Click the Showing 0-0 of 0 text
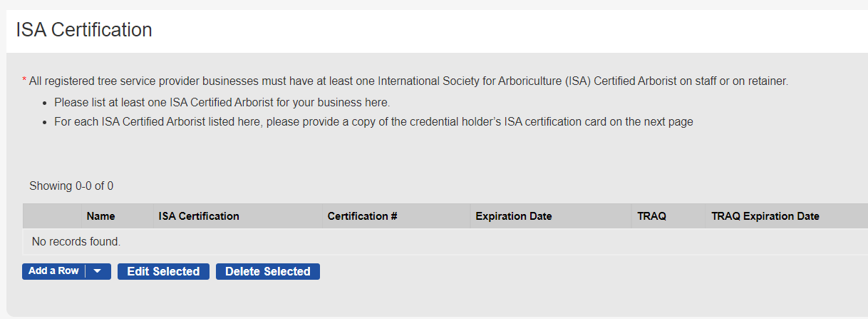 71,186
